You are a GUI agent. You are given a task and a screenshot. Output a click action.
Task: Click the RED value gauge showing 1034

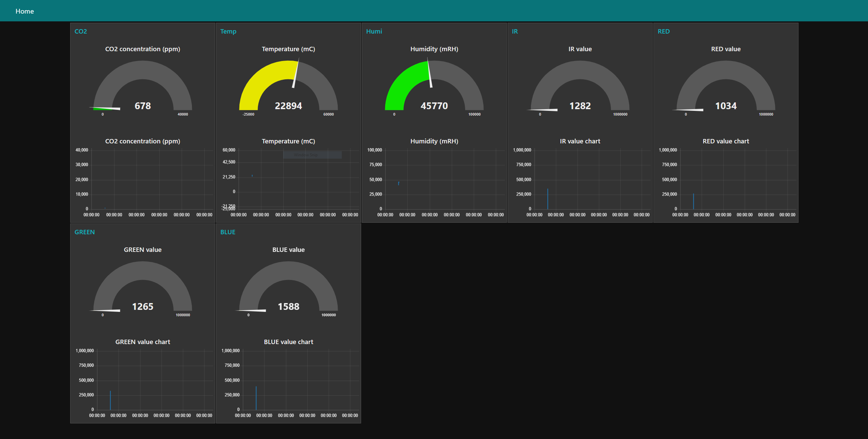(x=726, y=105)
